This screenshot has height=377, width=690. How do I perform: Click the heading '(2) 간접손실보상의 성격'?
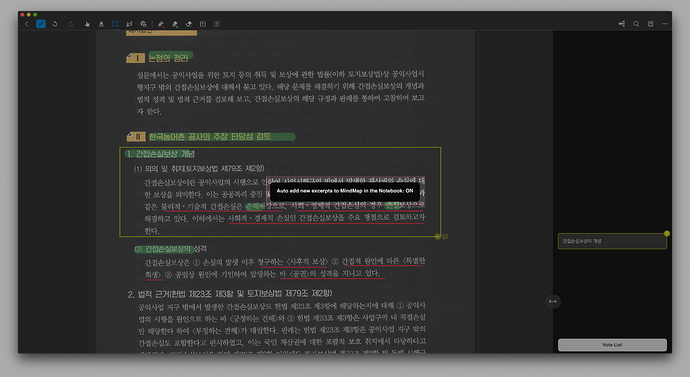(x=171, y=249)
